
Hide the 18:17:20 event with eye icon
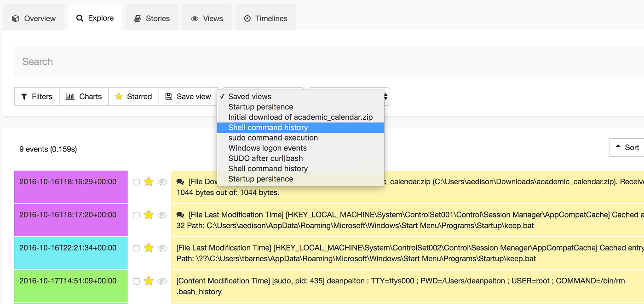click(x=162, y=215)
